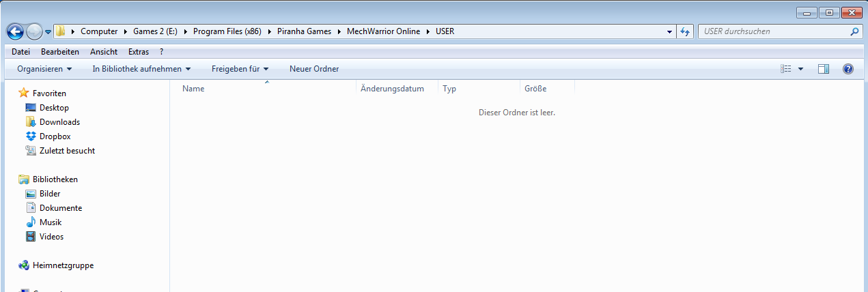
Task: Click the Forward navigation arrow button
Action: pyautogui.click(x=34, y=31)
